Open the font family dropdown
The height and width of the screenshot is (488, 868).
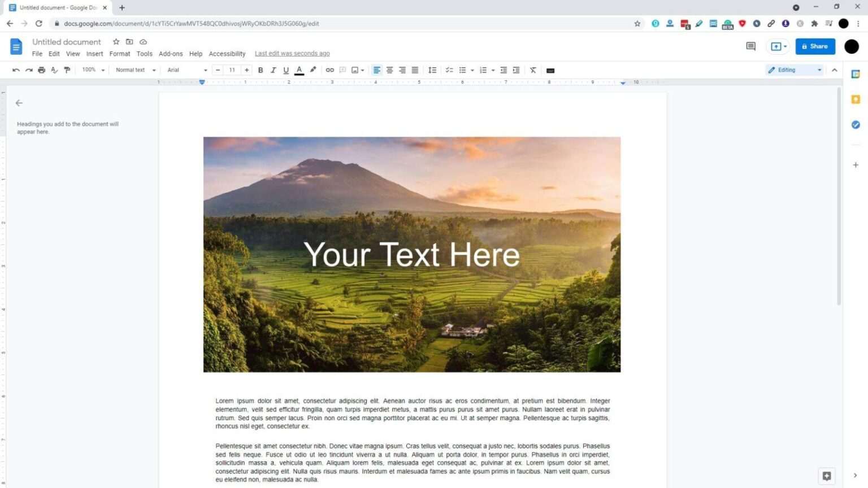186,69
